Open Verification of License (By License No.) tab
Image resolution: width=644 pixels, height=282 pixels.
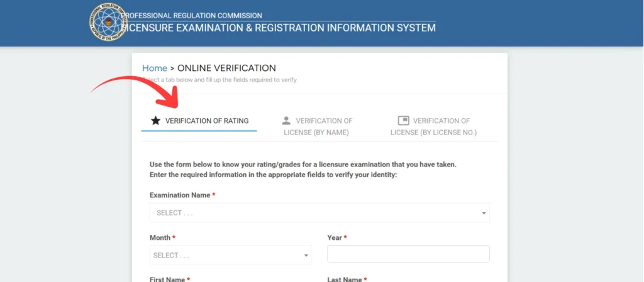[434, 127]
